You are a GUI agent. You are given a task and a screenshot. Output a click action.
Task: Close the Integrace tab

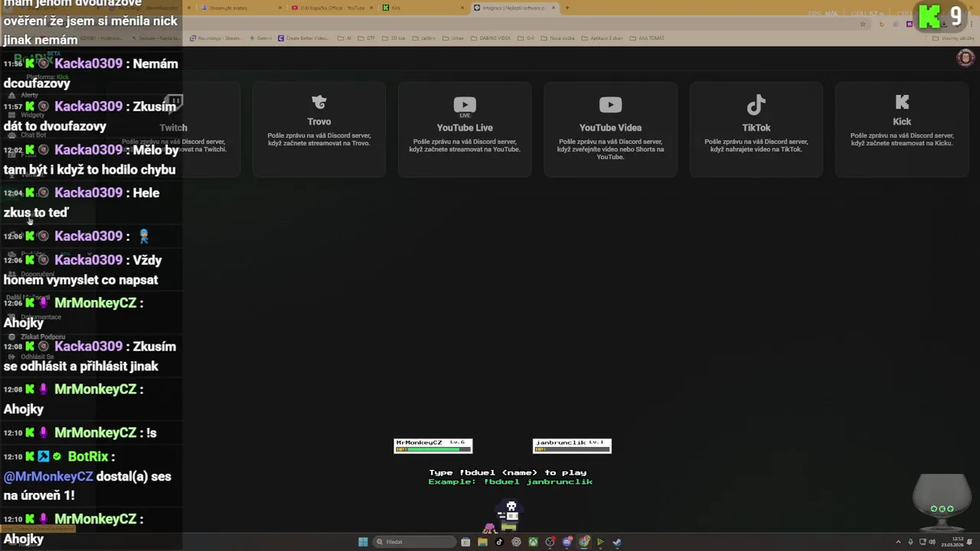[554, 8]
